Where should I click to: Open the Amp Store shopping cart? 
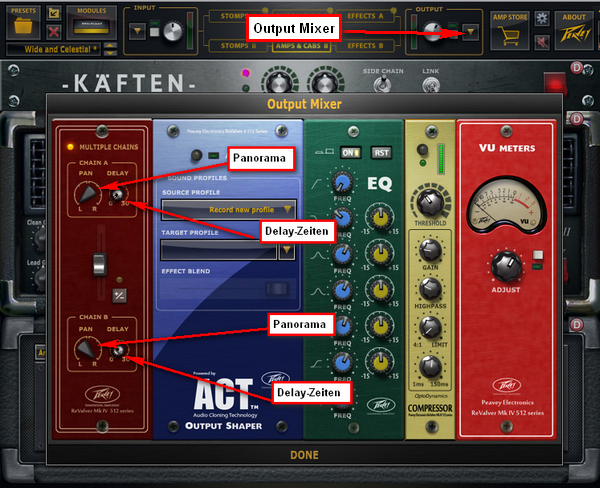point(510,31)
